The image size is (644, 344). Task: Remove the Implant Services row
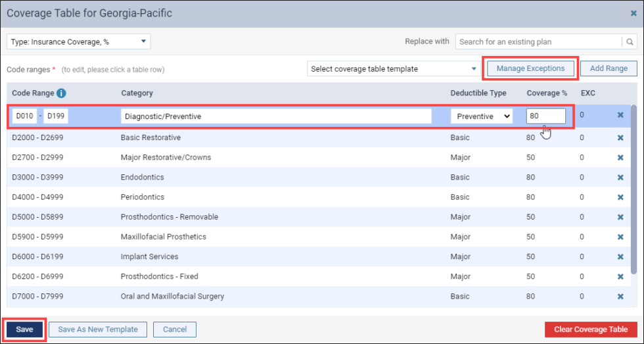click(620, 257)
